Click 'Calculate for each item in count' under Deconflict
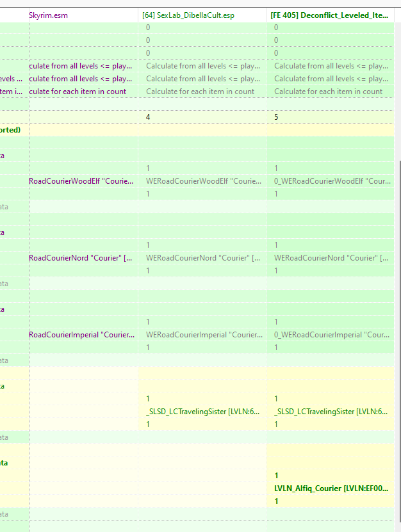The height and width of the screenshot is (532, 401). [x=330, y=92]
